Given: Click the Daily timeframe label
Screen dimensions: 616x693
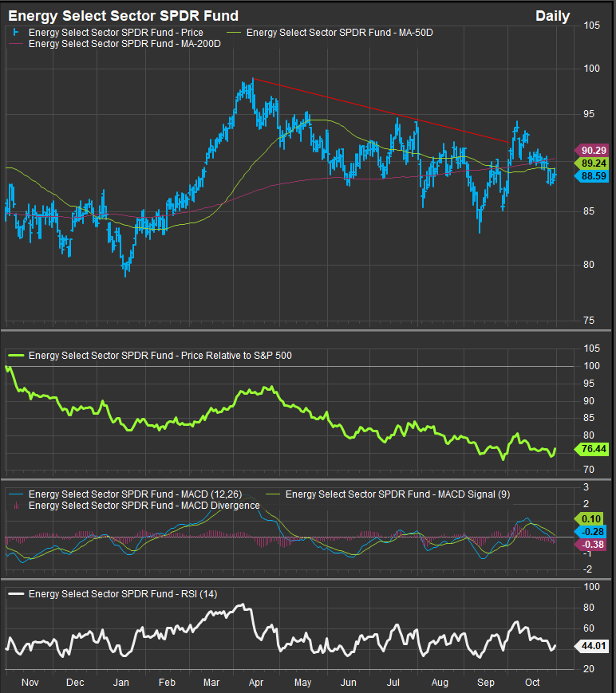Looking at the screenshot, I should click(x=552, y=17).
